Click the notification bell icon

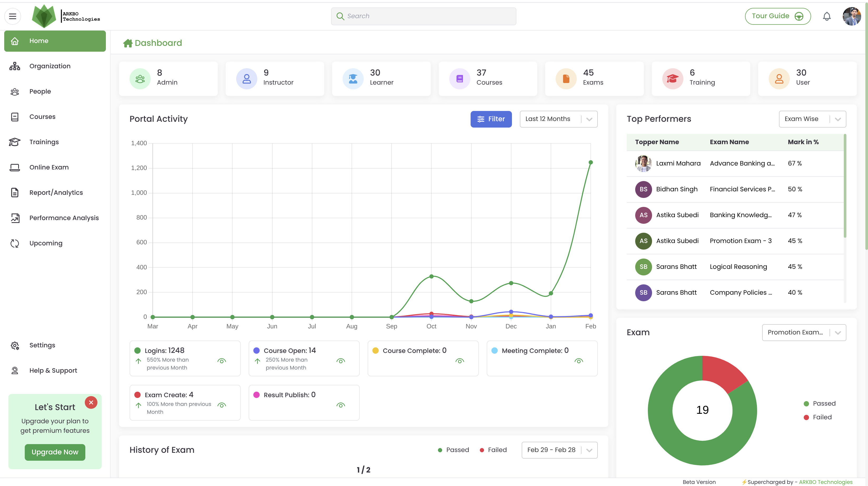click(827, 16)
